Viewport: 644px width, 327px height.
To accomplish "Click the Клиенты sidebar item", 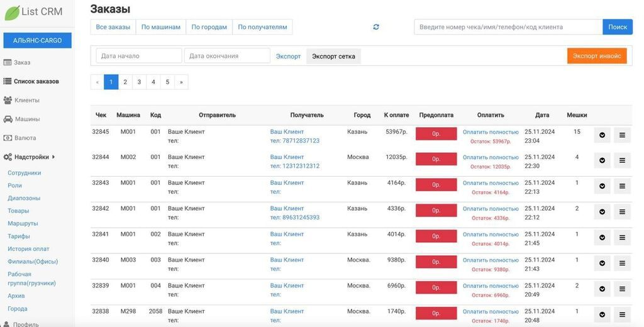I will 26,100.
